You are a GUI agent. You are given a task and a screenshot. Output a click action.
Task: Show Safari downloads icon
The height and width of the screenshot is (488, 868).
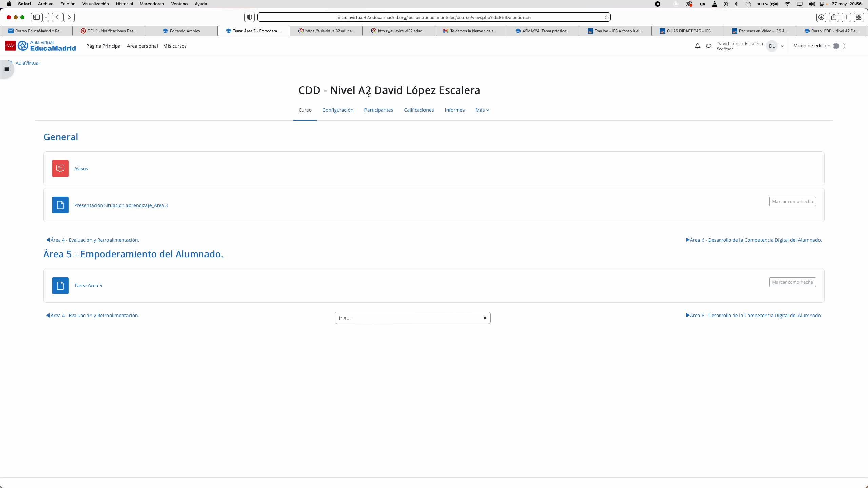(x=821, y=17)
